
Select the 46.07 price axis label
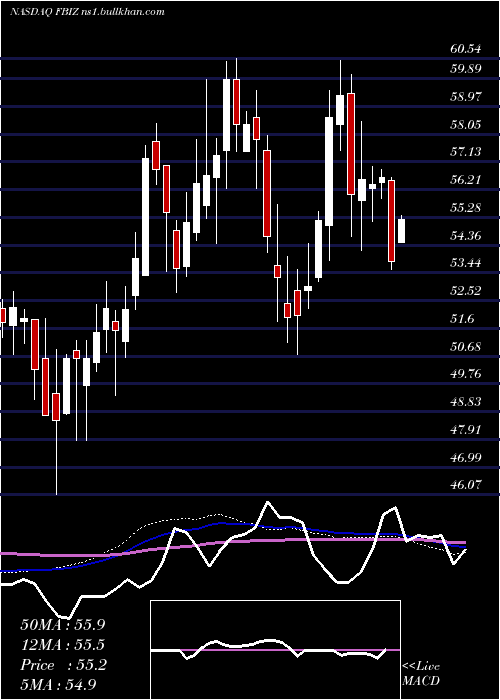pyautogui.click(x=466, y=485)
